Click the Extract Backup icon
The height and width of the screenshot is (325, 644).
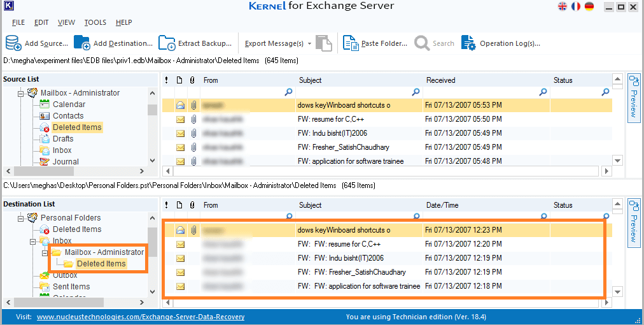[167, 43]
